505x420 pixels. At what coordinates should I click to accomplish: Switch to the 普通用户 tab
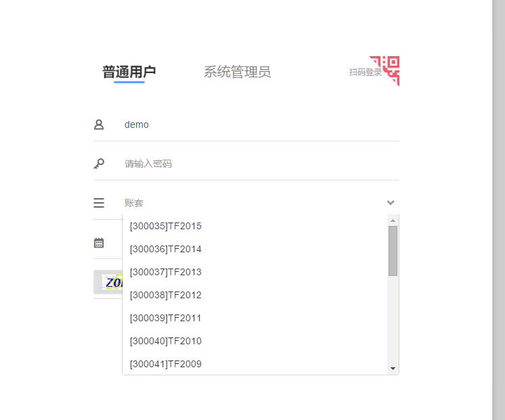click(x=129, y=72)
